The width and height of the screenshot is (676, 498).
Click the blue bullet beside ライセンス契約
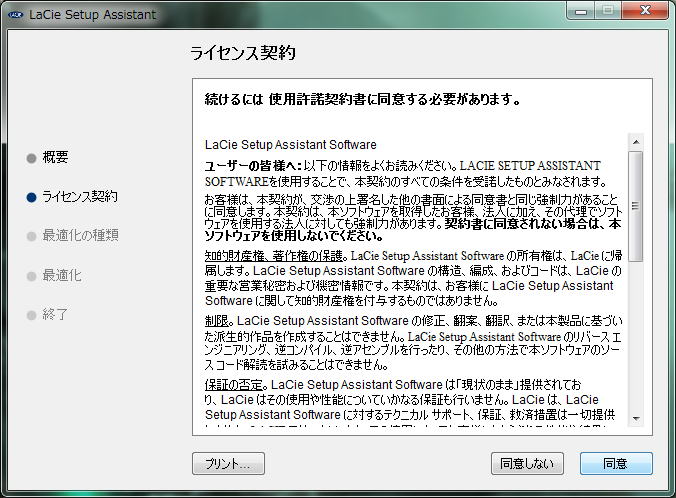pyautogui.click(x=31, y=197)
